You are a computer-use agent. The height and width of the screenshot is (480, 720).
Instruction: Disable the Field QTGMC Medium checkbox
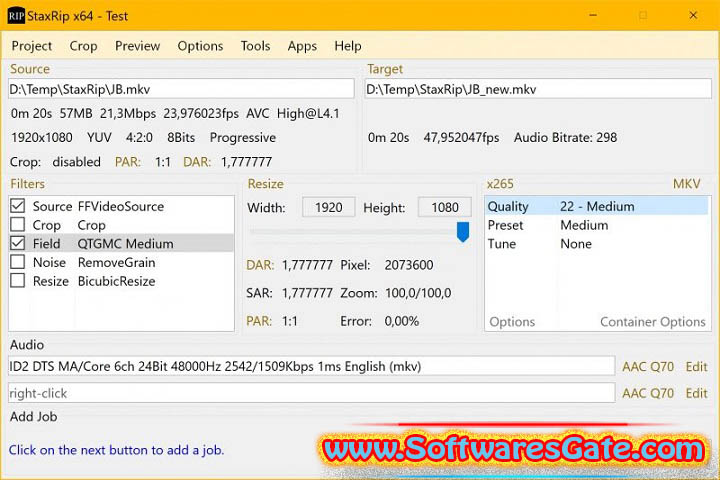pyautogui.click(x=18, y=243)
